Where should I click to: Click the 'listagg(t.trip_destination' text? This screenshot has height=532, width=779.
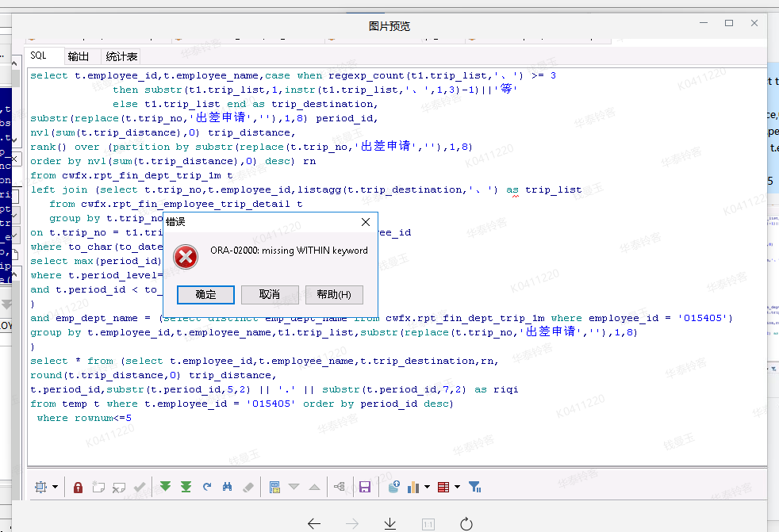point(379,189)
